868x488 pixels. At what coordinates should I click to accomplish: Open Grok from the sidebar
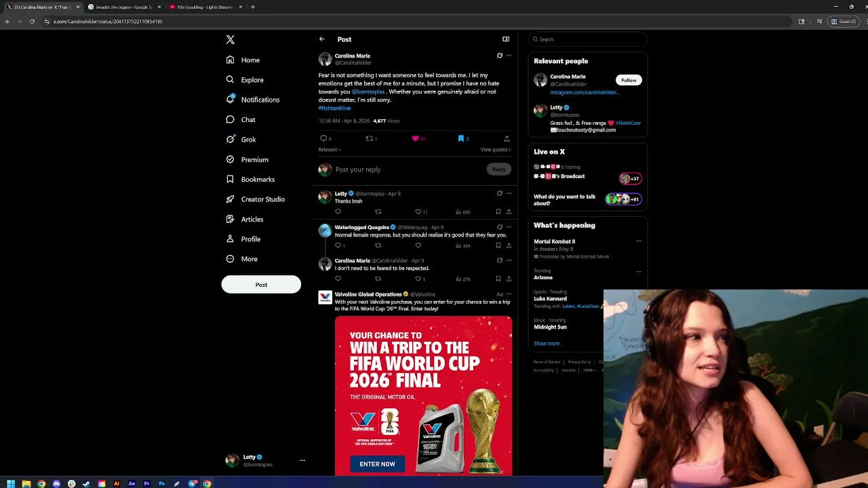point(241,140)
